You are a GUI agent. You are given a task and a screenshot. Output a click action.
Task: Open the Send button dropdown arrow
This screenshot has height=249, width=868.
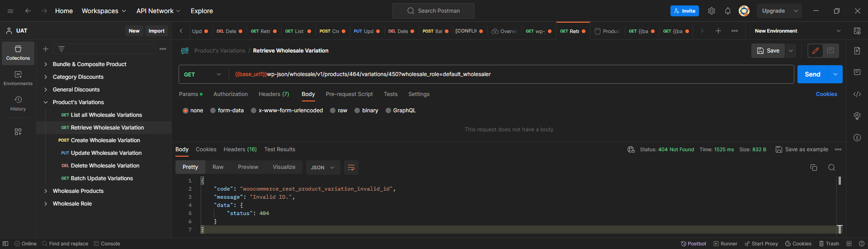click(835, 74)
